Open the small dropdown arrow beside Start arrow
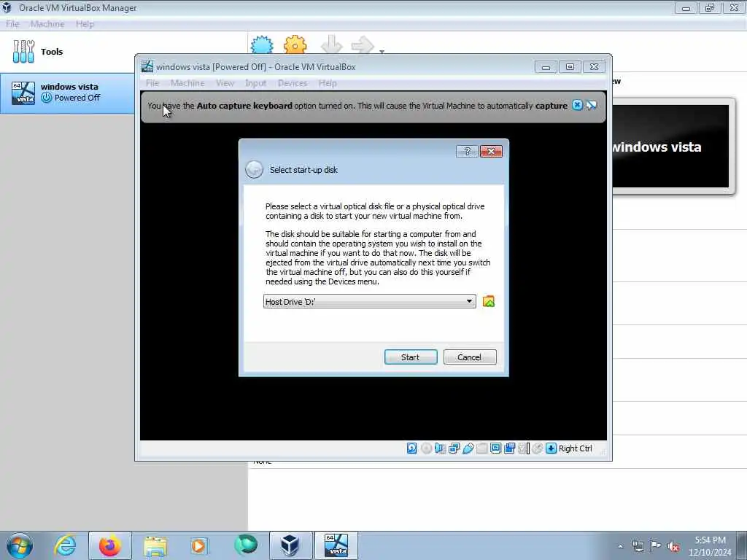 (382, 51)
